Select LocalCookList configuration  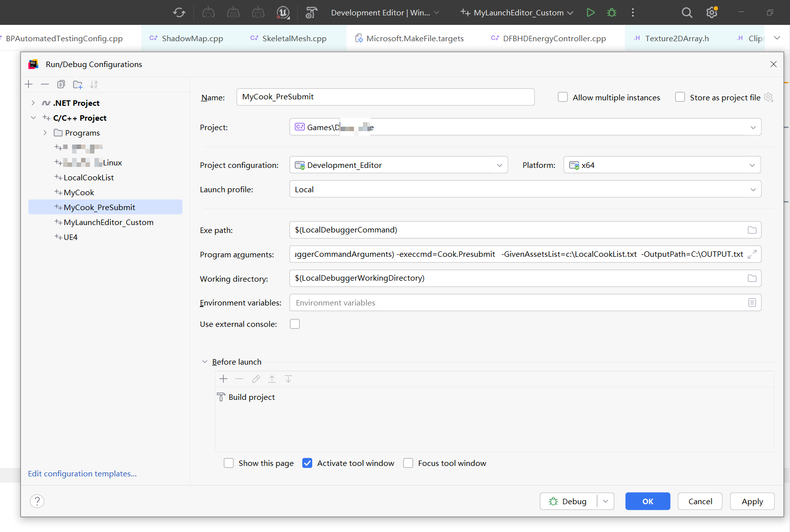tap(88, 177)
